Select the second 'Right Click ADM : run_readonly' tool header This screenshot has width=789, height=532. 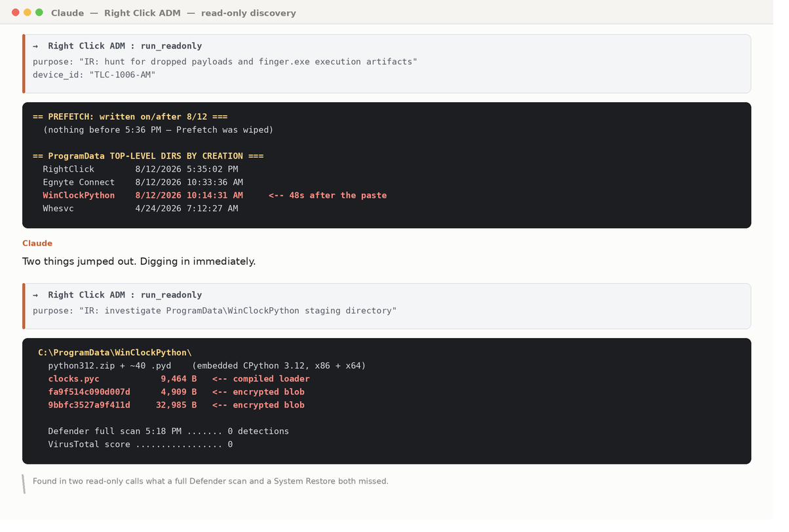[117, 295]
